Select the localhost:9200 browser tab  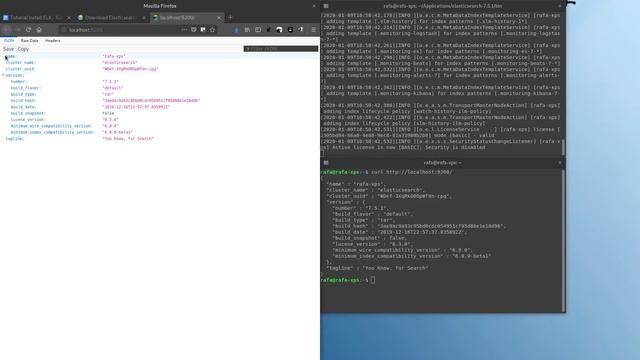click(x=187, y=18)
